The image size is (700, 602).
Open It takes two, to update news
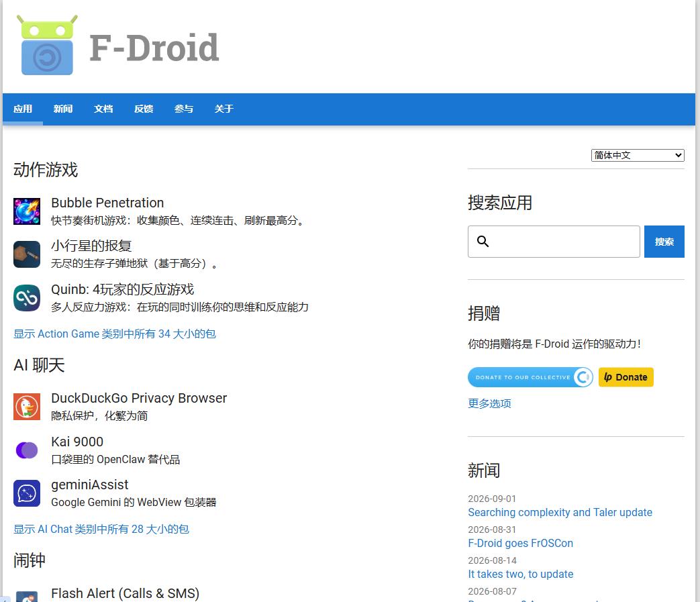(521, 574)
